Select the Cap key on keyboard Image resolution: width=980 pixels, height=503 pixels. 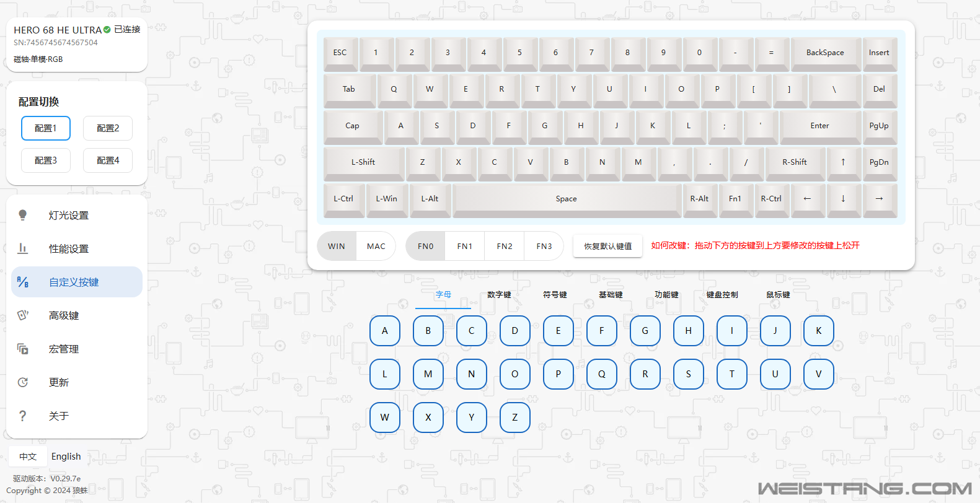[352, 127]
